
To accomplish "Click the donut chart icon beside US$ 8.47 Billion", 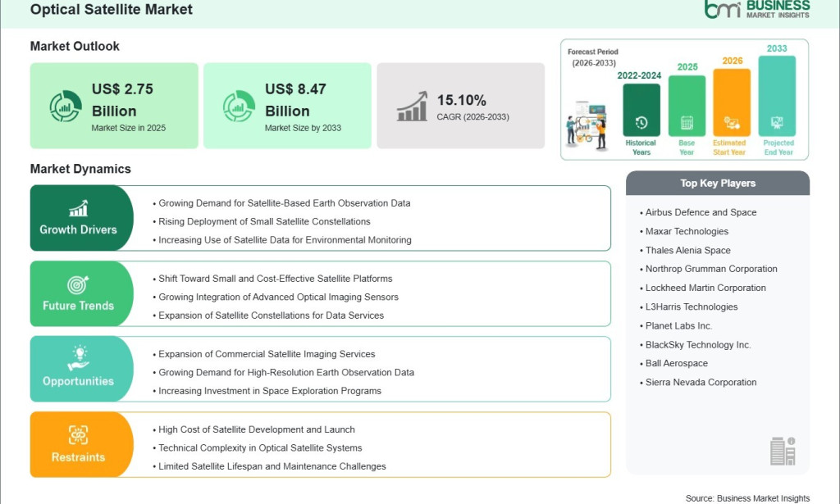I will click(239, 106).
